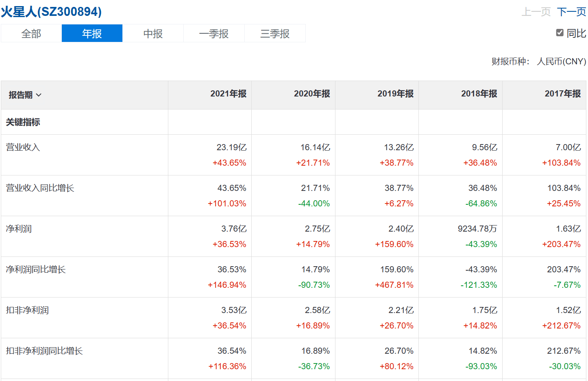This screenshot has height=381, width=588.
Task: Open the 中报 tab
Action: pyautogui.click(x=153, y=33)
